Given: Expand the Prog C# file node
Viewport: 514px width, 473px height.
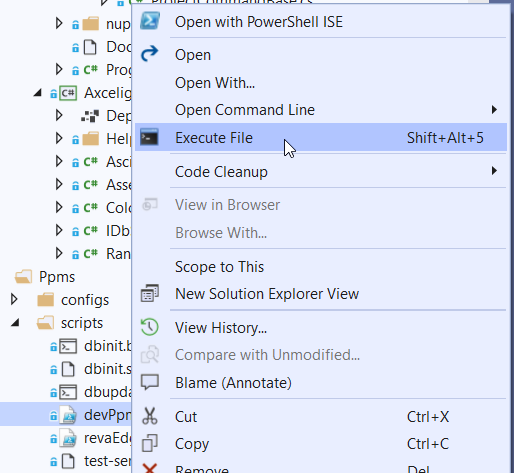Looking at the screenshot, I should tap(59, 69).
